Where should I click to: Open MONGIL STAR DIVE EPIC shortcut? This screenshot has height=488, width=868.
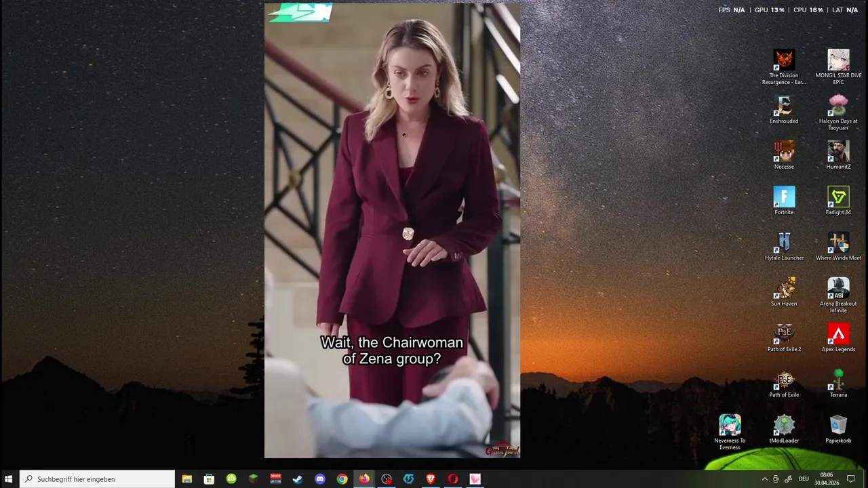838,66
